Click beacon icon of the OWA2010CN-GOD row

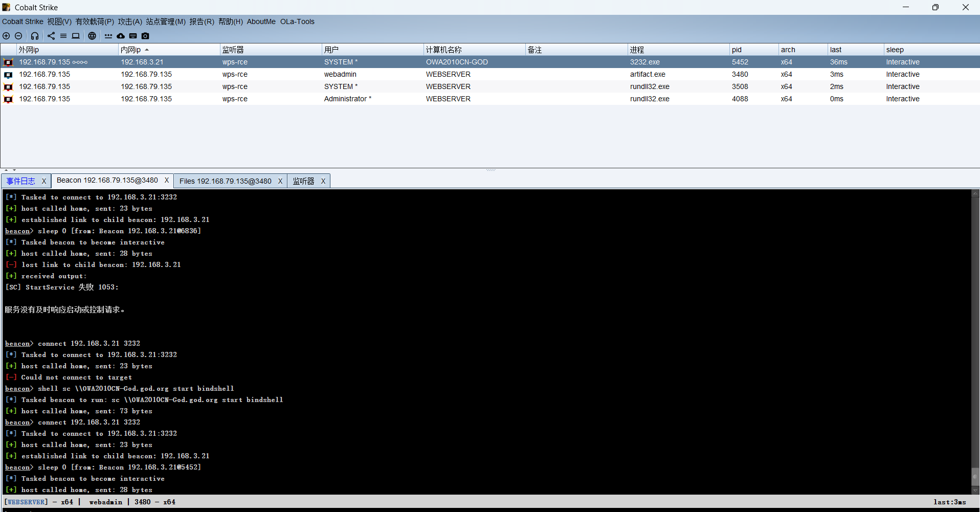click(x=8, y=62)
